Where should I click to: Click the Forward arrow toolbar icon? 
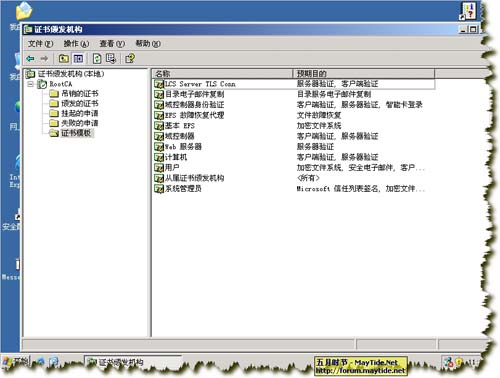44,59
